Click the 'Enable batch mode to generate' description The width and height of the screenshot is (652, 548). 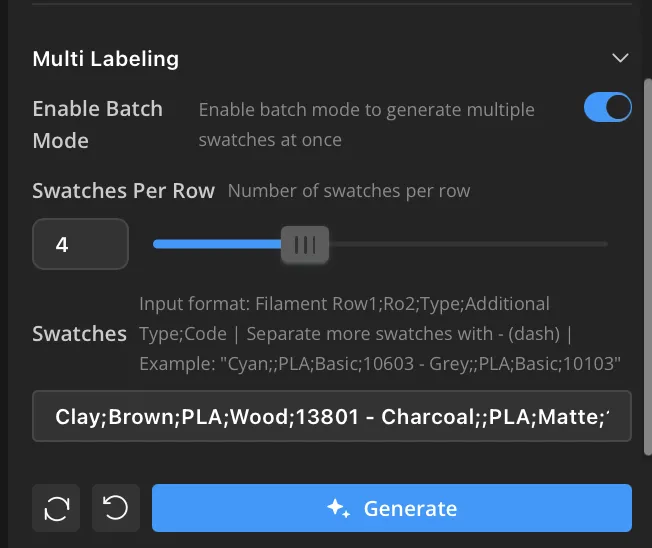366,124
